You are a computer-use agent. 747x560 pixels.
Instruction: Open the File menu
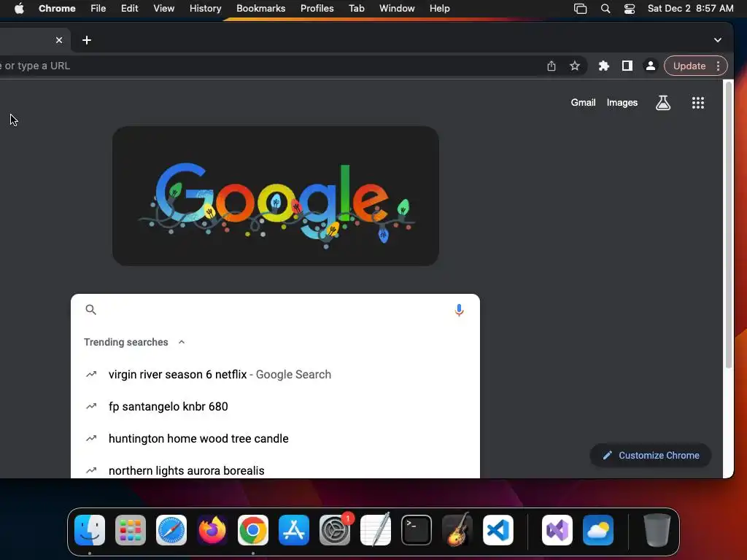pyautogui.click(x=98, y=9)
